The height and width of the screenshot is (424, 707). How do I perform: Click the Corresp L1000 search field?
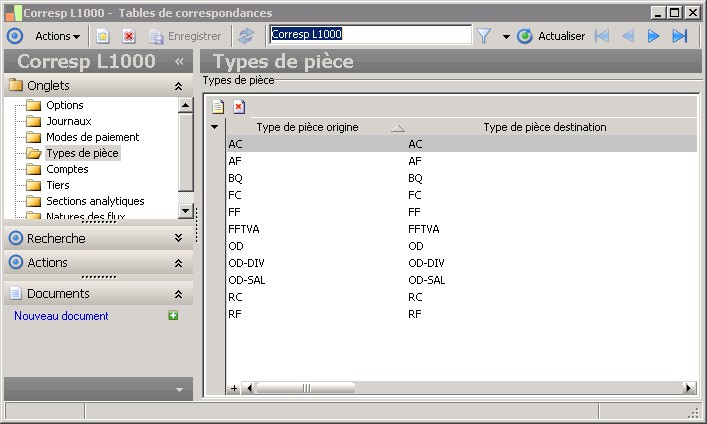point(371,34)
